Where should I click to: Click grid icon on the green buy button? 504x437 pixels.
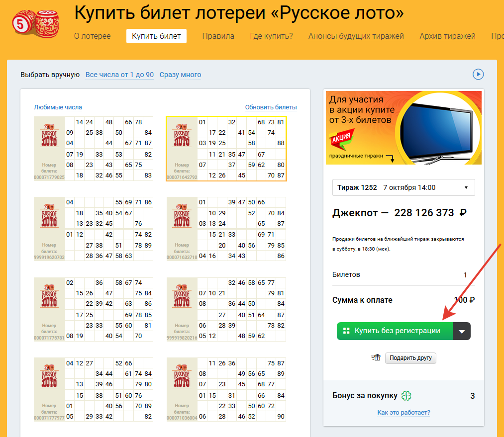coord(346,331)
